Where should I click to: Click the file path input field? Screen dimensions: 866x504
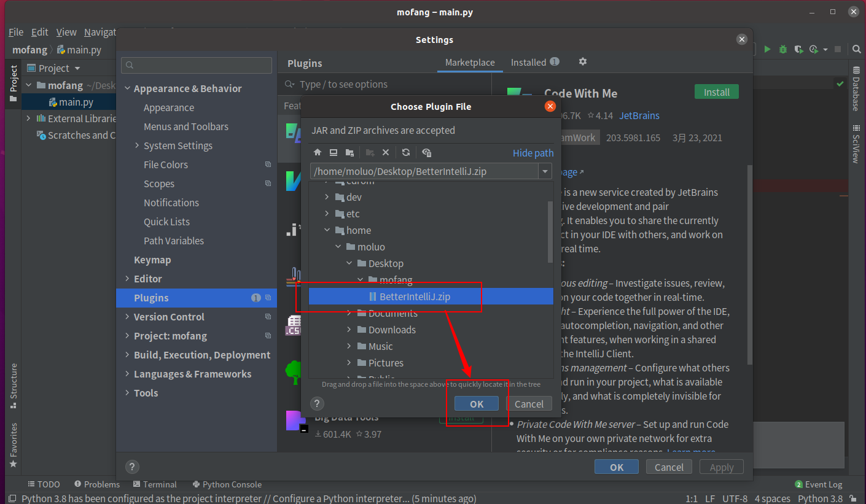point(424,171)
